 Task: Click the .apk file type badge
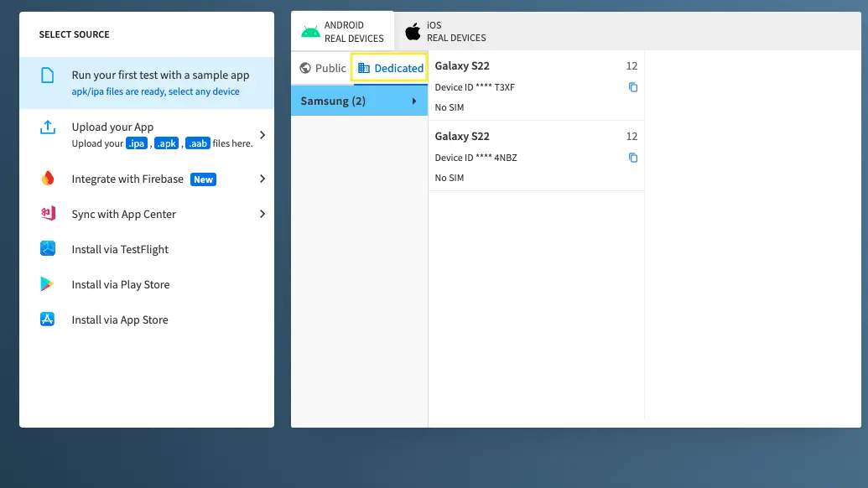point(167,143)
